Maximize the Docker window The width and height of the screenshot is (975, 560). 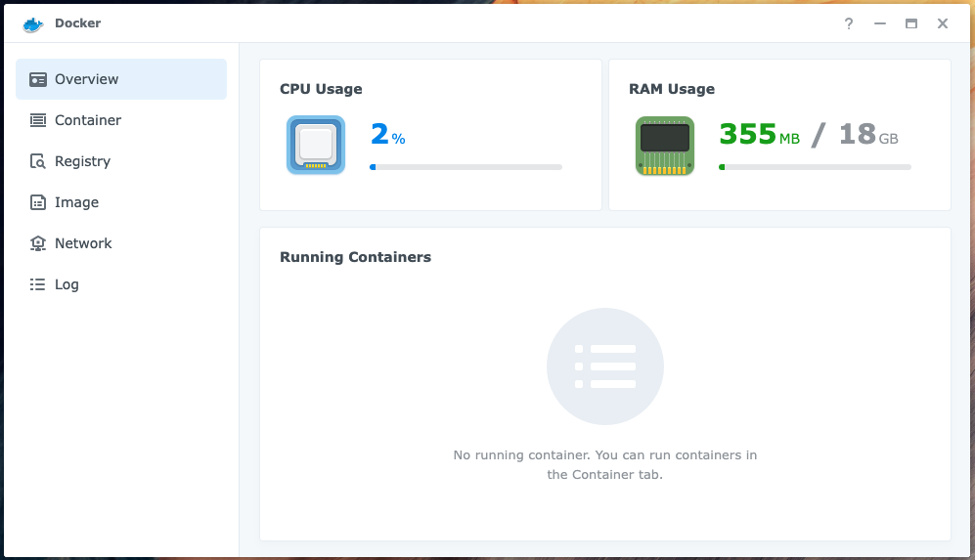coord(911,23)
